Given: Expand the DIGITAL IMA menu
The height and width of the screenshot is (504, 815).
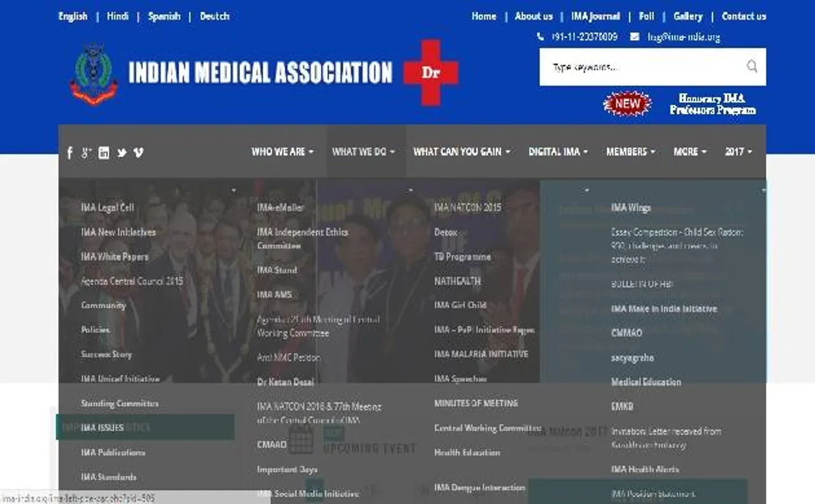Looking at the screenshot, I should pyautogui.click(x=558, y=151).
